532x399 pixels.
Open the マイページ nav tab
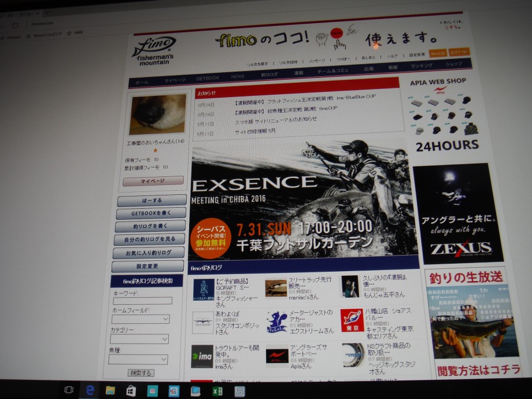[x=175, y=80]
